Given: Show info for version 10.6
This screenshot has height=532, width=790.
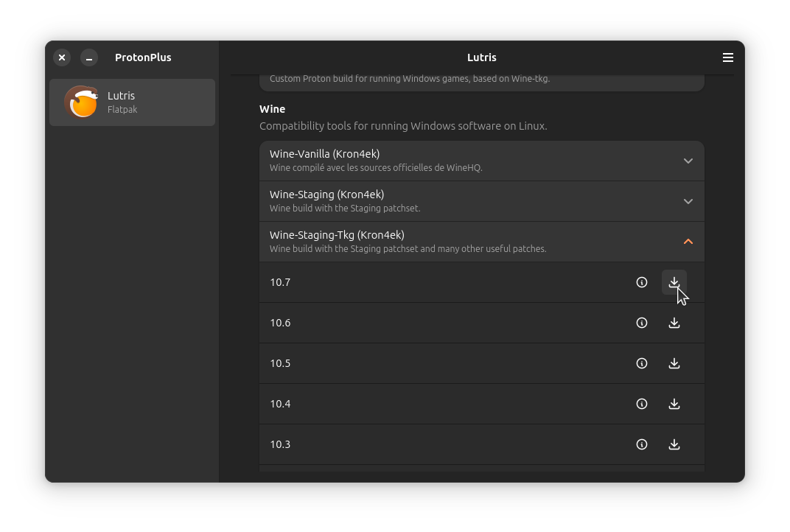Looking at the screenshot, I should tap(641, 323).
